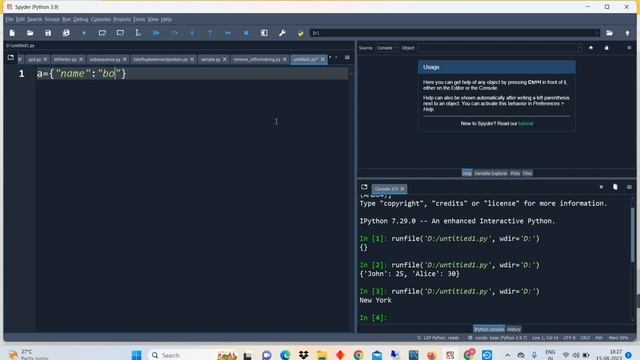640x360 pixels.
Task: Interrupt kernel square icon in console pane
Action: point(601,187)
